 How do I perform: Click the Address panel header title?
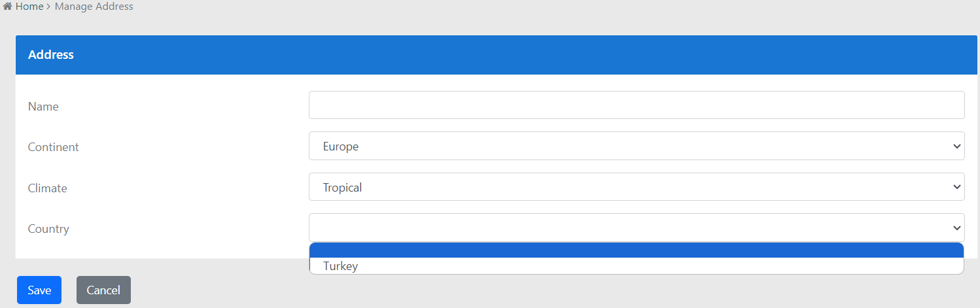(x=51, y=55)
